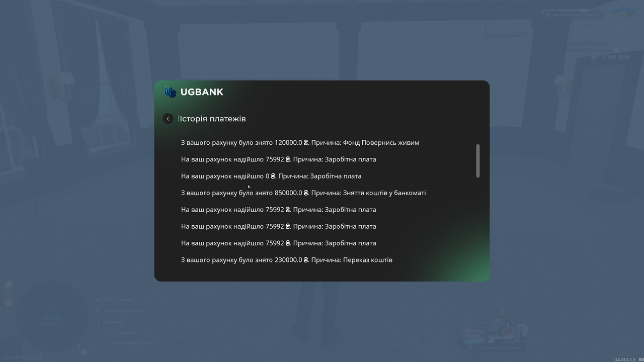Click the scrollbar thumb in payment history

(478, 161)
